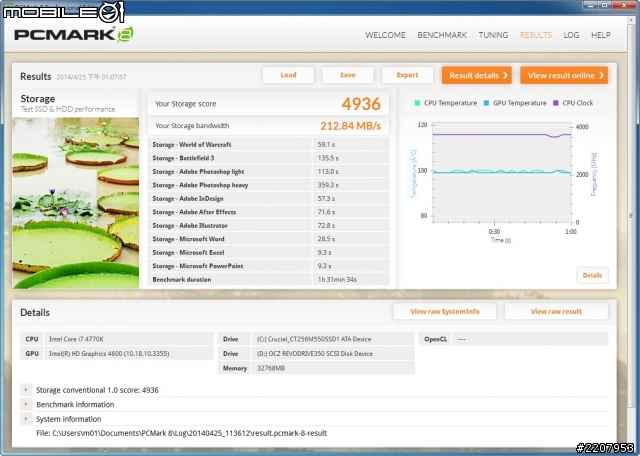Click the vertical scrollbar on right edge
The width and height of the screenshot is (640, 456).
[x=631, y=216]
